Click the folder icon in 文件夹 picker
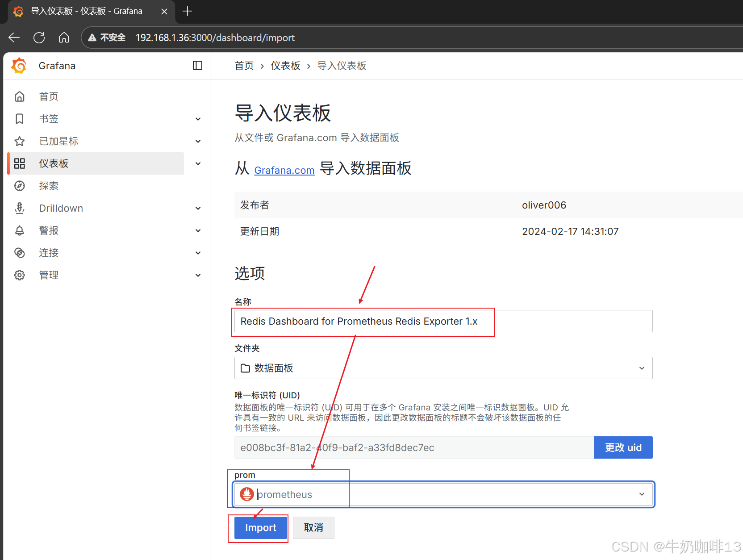The image size is (743, 560). click(x=245, y=368)
